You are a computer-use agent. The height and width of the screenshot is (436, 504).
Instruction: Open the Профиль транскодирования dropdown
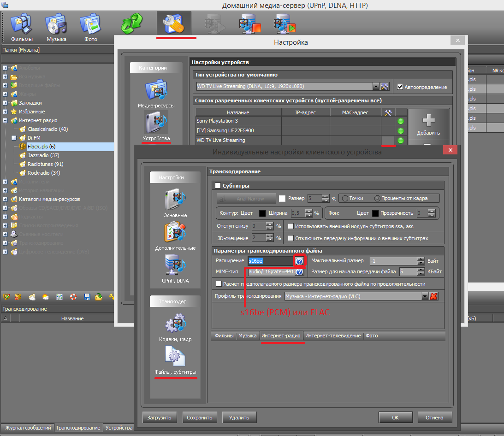click(425, 296)
